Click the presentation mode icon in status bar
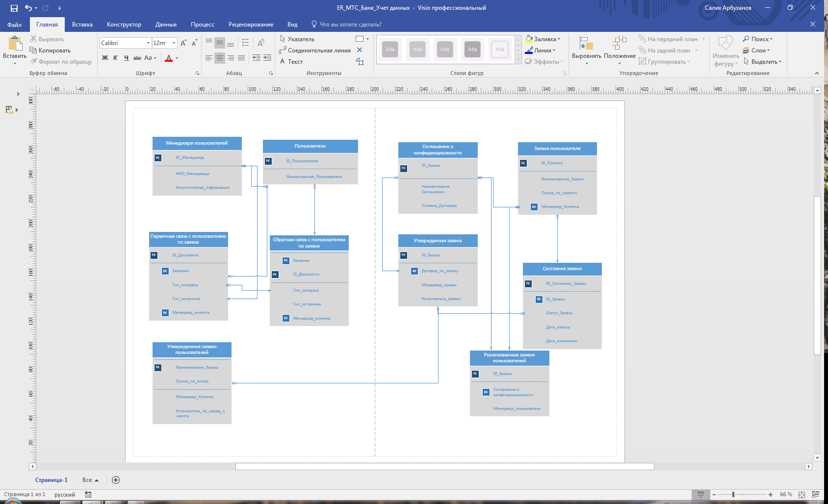This screenshot has height=504, width=828. click(700, 494)
